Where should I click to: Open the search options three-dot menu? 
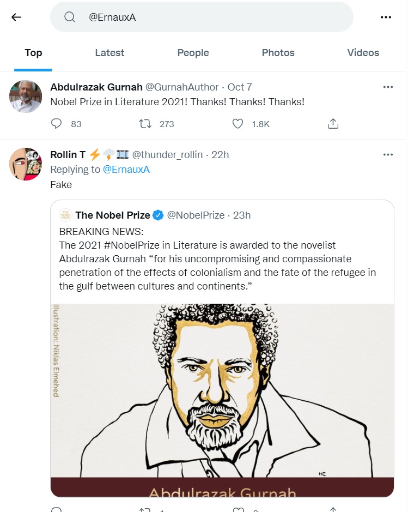(x=386, y=17)
